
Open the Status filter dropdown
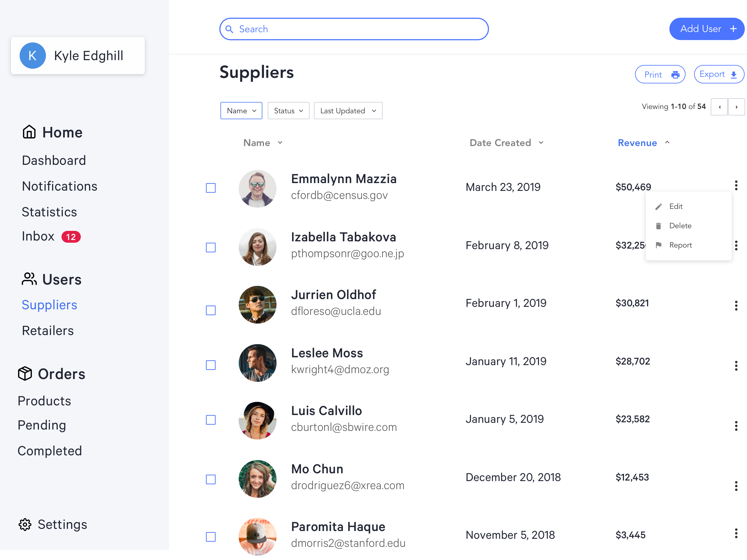288,110
